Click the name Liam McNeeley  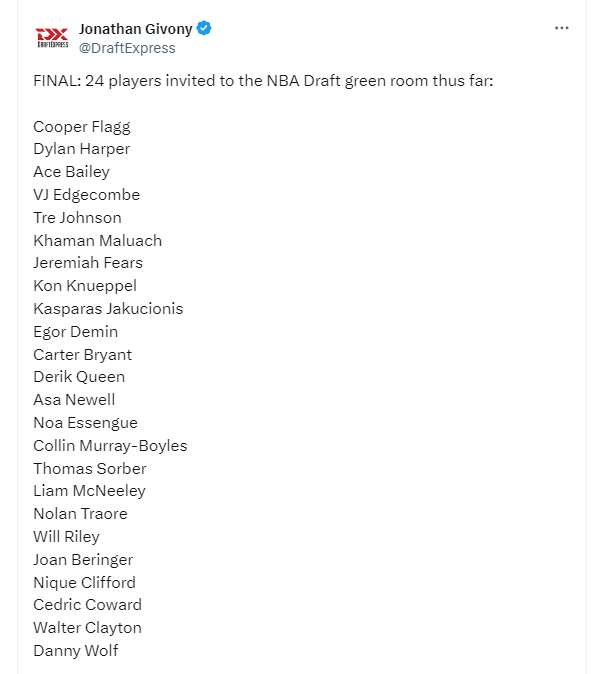pos(89,491)
